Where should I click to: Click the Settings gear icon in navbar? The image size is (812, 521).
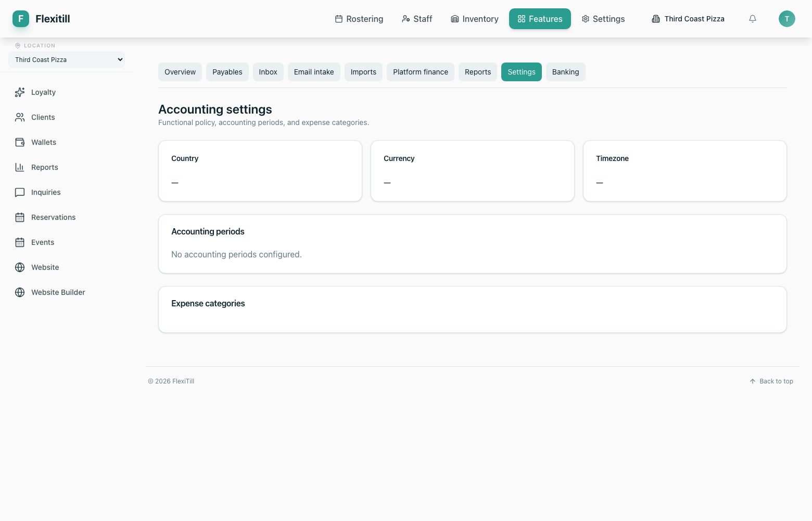(586, 19)
